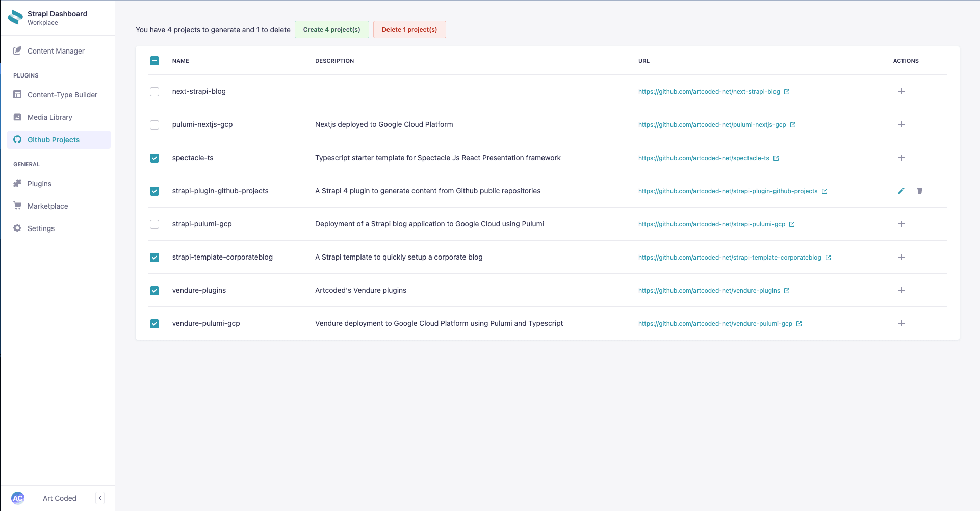Screen dimensions: 980x511
Task: Click the vendure-plugins name cell
Action: tap(199, 290)
